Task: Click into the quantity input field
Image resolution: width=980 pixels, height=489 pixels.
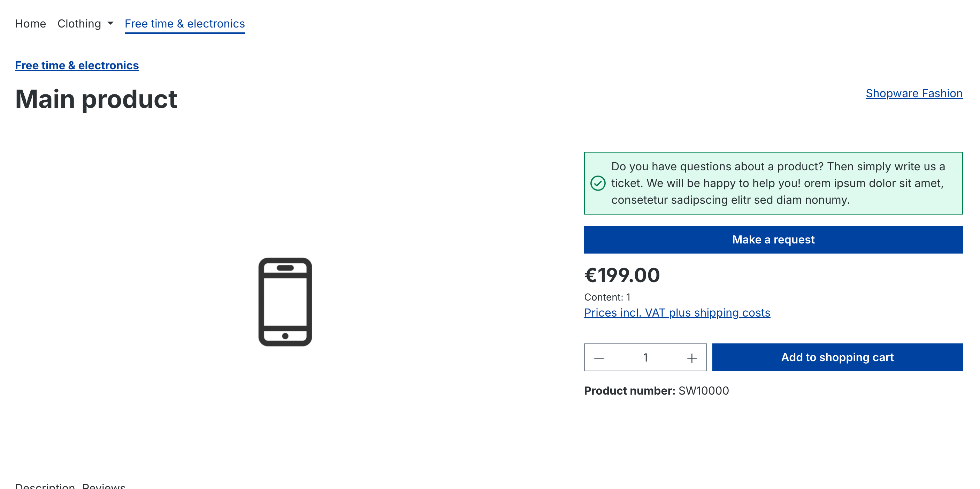Action: pyautogui.click(x=645, y=357)
